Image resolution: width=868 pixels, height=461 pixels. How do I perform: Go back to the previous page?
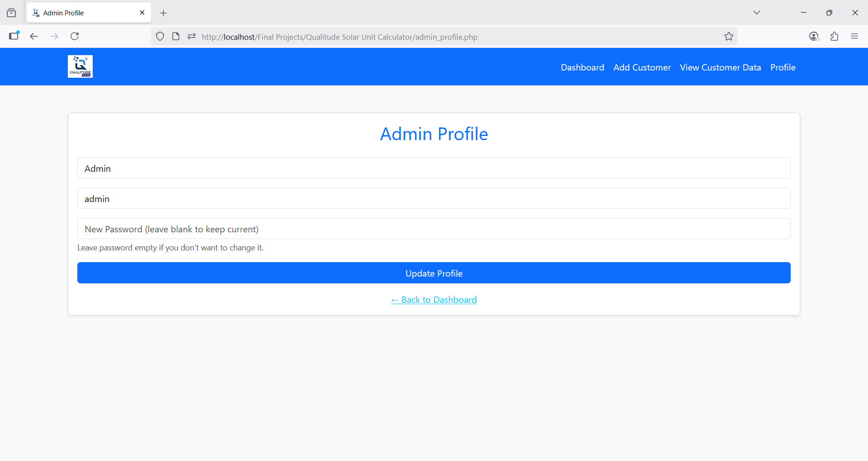34,36
